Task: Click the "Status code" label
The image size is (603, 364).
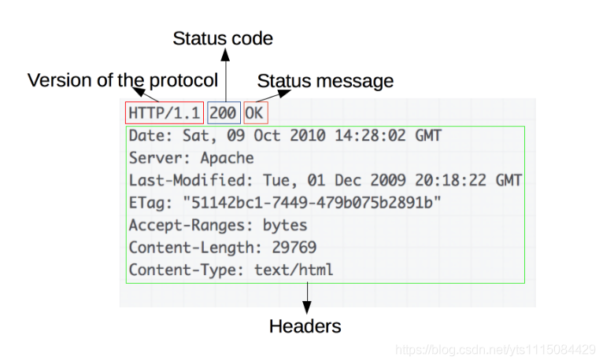Action: tap(223, 38)
